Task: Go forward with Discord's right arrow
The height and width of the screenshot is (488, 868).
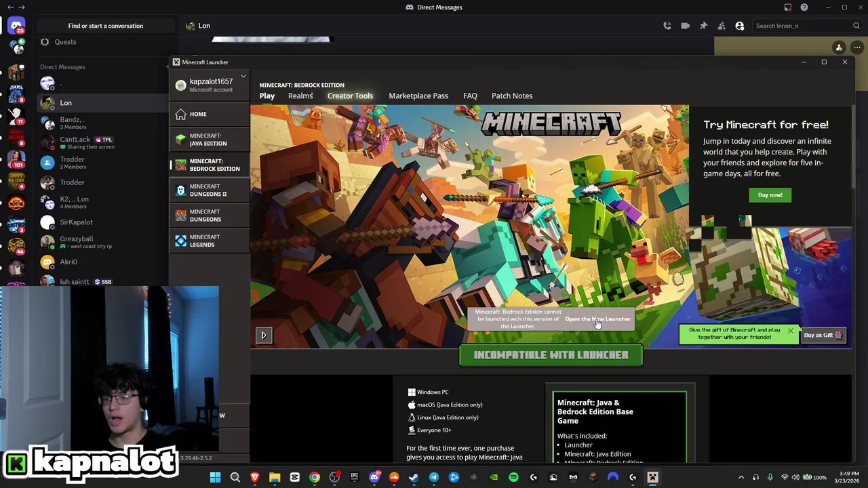Action: click(x=22, y=7)
